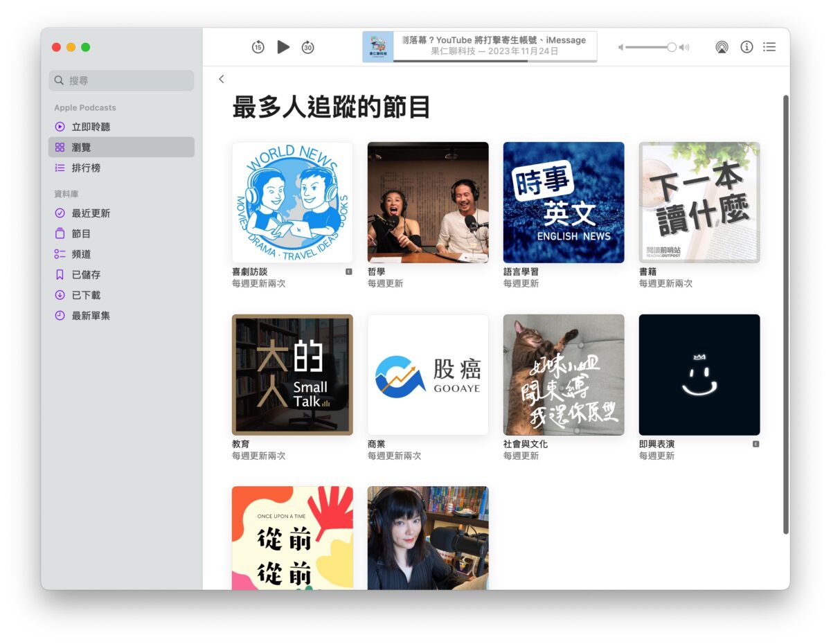Open 節目 library item
831x644 pixels.
(x=121, y=234)
